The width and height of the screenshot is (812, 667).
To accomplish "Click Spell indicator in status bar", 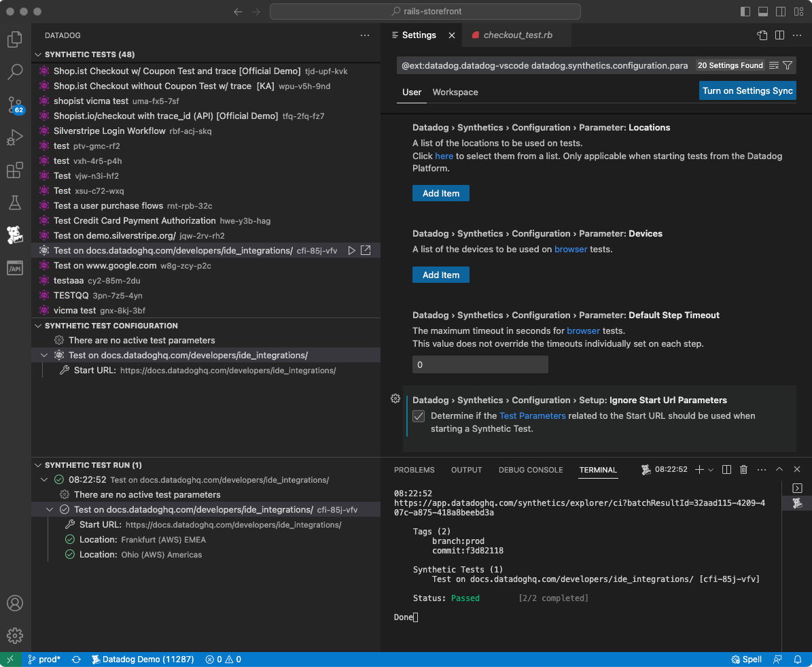I will click(x=747, y=660).
